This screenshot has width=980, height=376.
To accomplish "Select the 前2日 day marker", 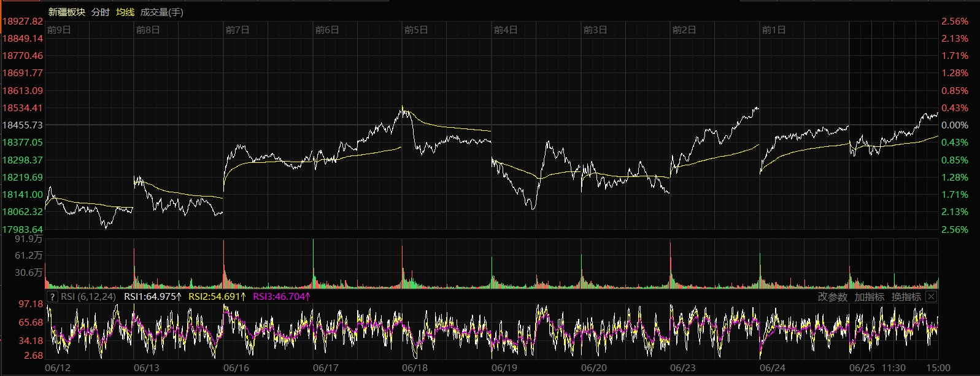I will point(684,29).
